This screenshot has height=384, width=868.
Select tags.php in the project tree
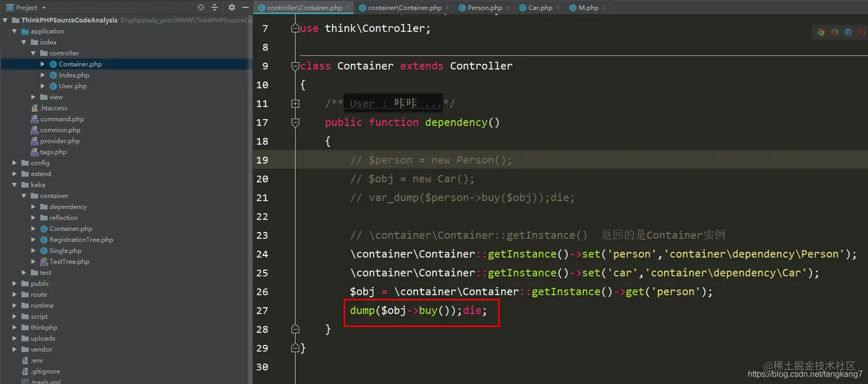53,152
